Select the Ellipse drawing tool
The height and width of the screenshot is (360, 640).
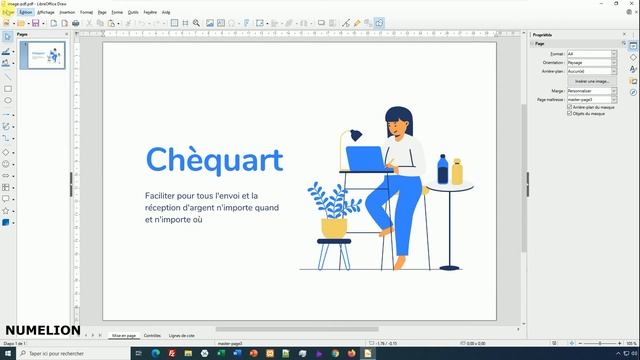tap(7, 100)
